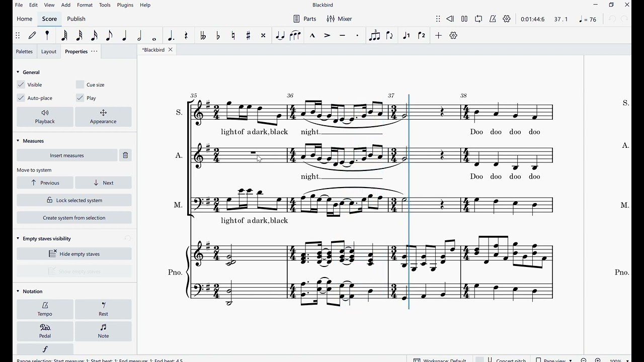Apply a sharp accidental
Viewport: 644px width, 362px height.
tap(248, 36)
